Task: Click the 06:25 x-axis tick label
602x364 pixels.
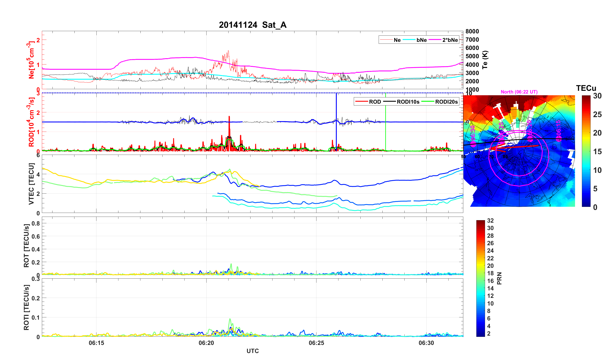Action: [316, 343]
